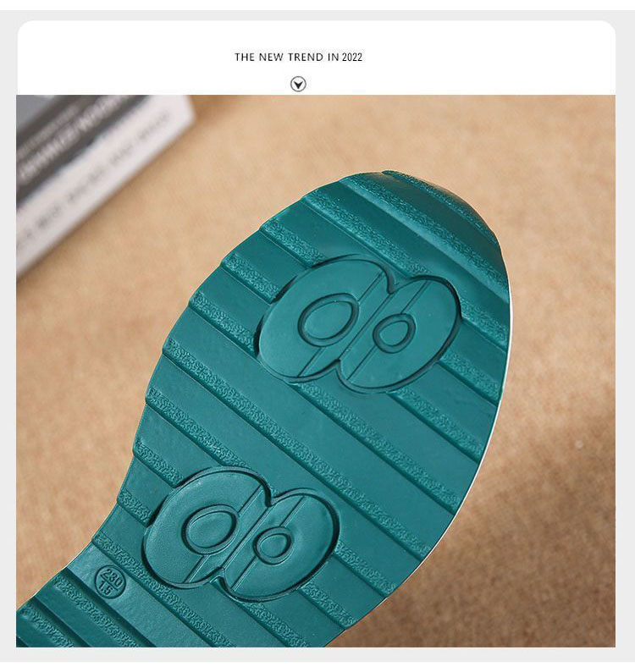Click the circled down-arrow icon below the heading
This screenshot has width=635, height=672.
click(x=298, y=84)
